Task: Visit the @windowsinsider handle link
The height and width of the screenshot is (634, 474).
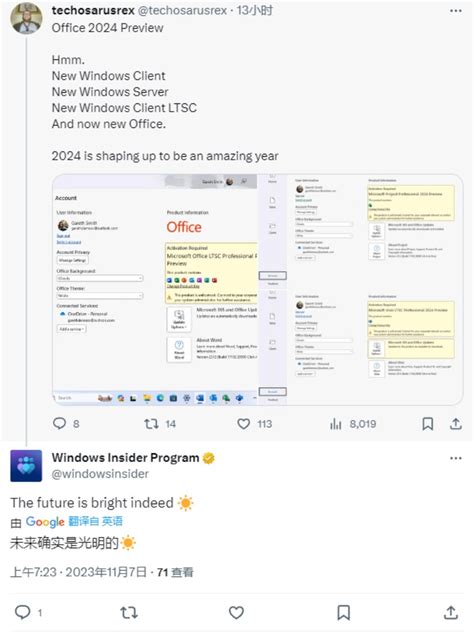Action: (100, 473)
